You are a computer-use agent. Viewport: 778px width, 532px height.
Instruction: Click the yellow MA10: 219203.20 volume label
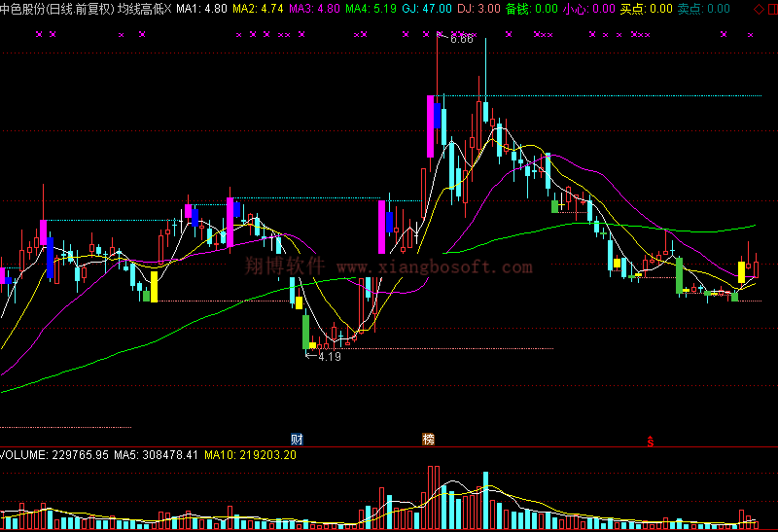click(x=250, y=454)
